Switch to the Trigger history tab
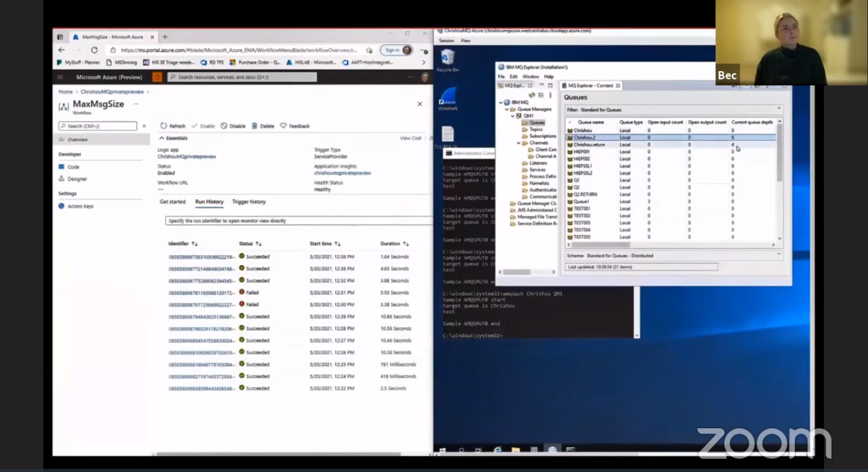Image resolution: width=868 pixels, height=472 pixels. pos(248,201)
